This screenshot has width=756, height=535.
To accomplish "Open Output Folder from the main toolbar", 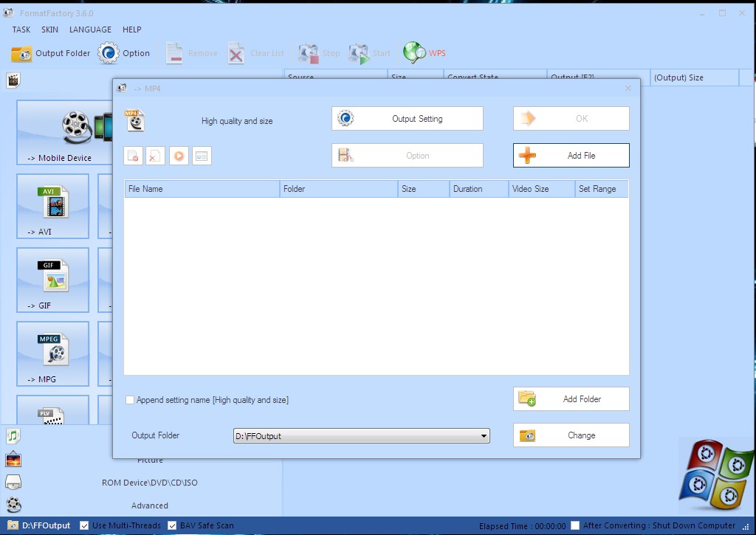I will (50, 53).
